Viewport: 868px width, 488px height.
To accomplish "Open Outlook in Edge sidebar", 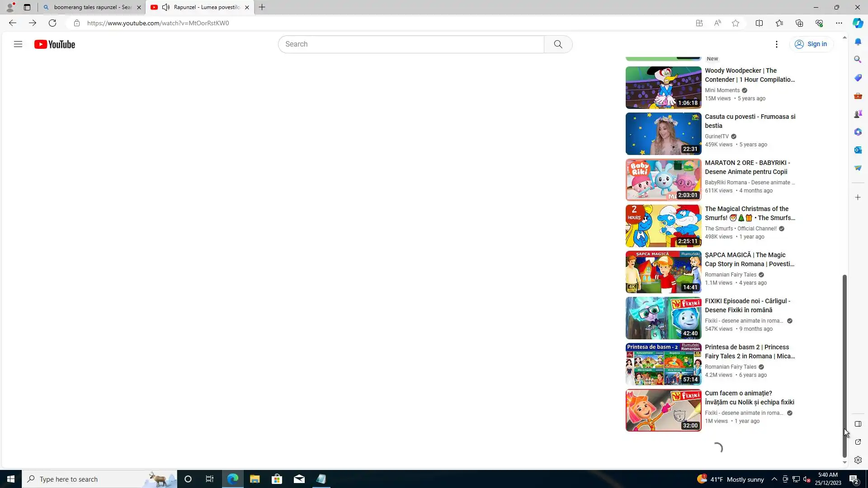I will pyautogui.click(x=858, y=150).
